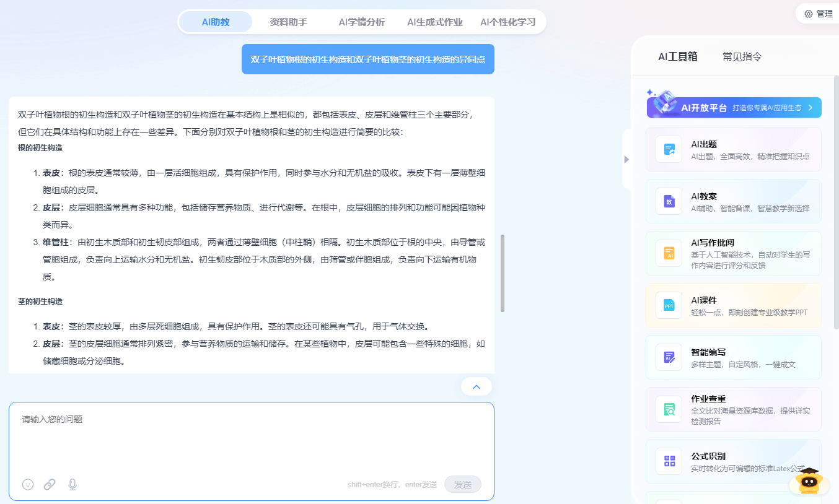
Task: Click the emoji smiley icon in input box
Action: point(28,484)
